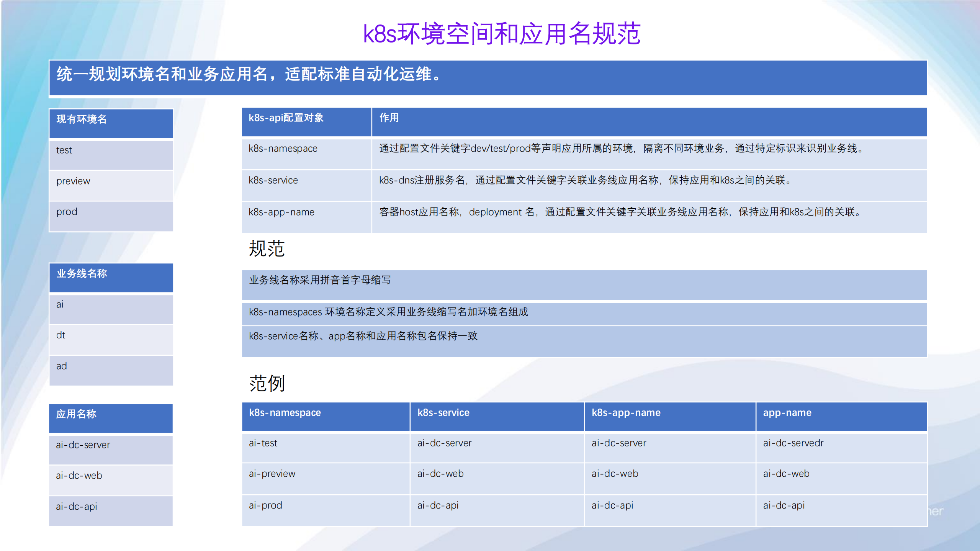Select the ai-dc-api application name cell

(110, 511)
